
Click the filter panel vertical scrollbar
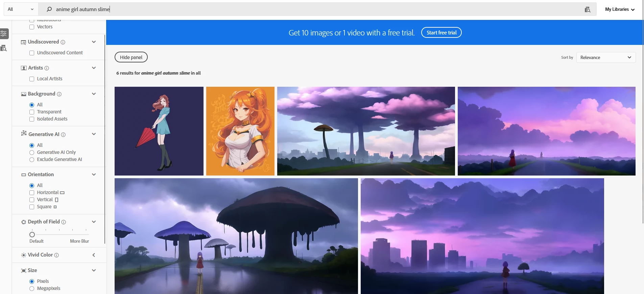click(105, 138)
